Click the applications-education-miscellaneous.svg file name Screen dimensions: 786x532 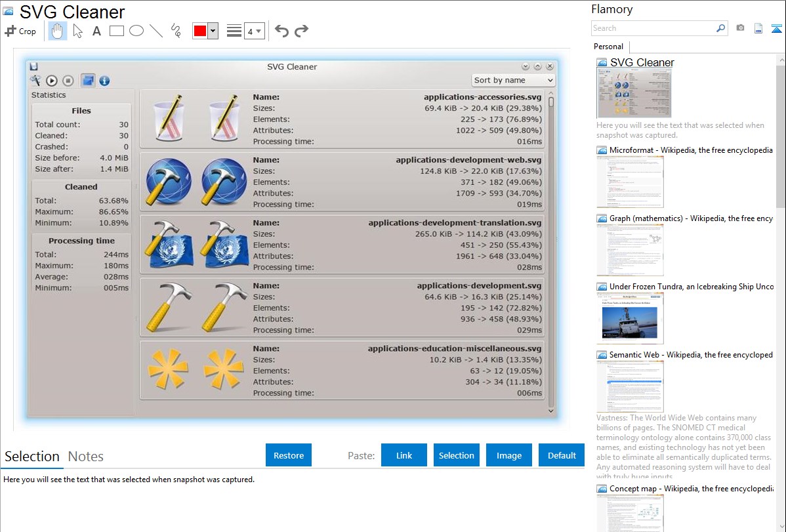point(454,348)
